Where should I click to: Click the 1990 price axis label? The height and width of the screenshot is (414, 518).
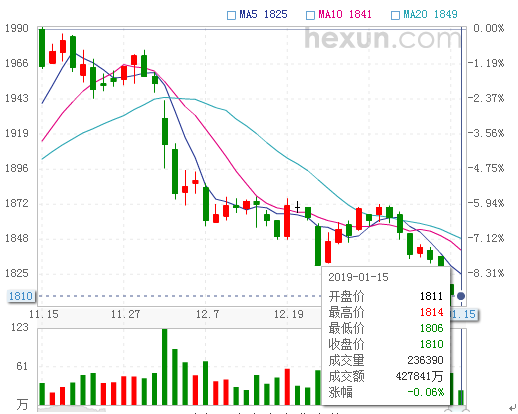coord(17,28)
